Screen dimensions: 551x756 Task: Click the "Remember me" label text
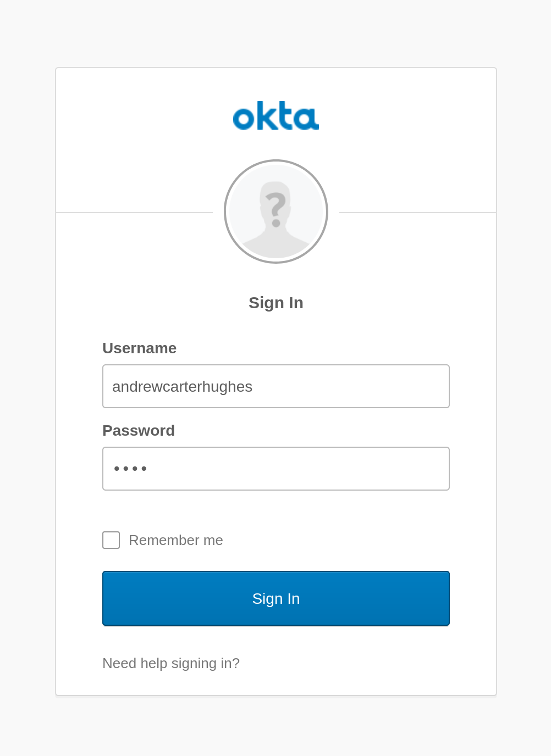[x=176, y=540]
